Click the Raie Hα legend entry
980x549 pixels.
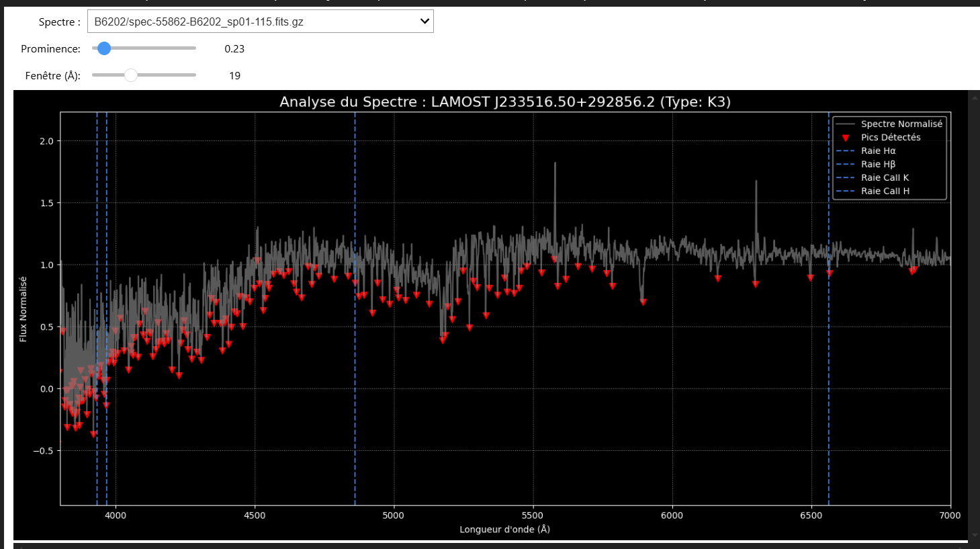click(x=878, y=151)
